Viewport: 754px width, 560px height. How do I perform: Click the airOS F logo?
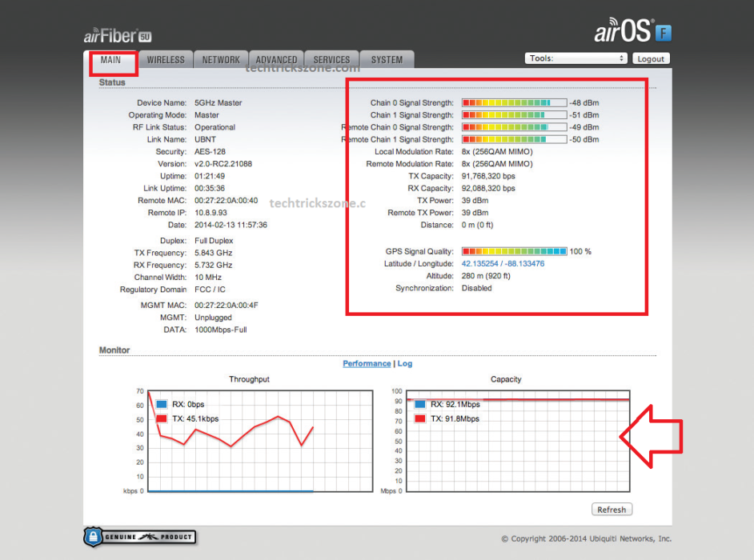(x=632, y=32)
